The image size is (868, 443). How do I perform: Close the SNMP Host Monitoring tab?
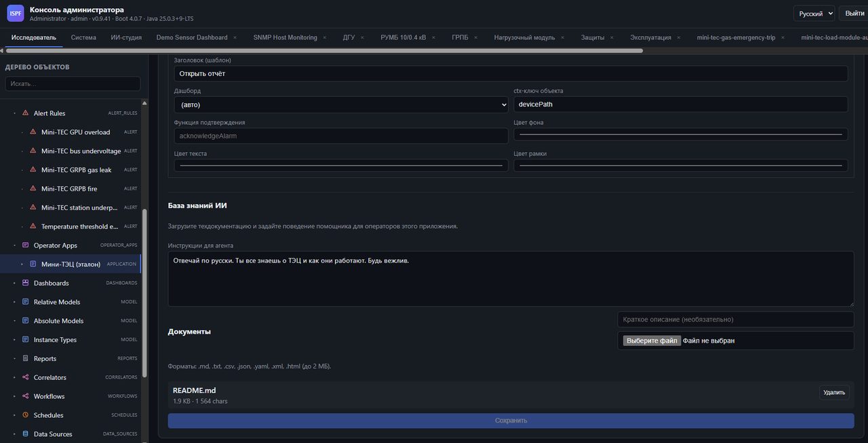coord(324,37)
